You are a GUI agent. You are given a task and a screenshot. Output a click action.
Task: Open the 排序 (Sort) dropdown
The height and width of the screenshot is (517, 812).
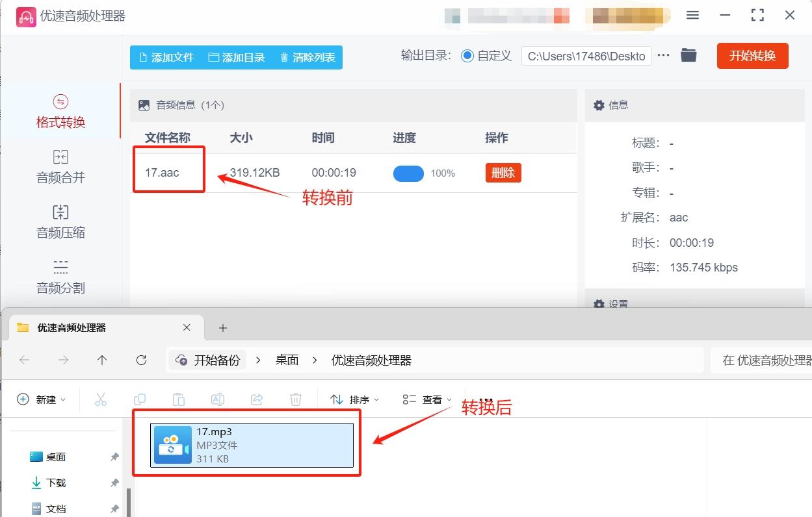tap(354, 399)
